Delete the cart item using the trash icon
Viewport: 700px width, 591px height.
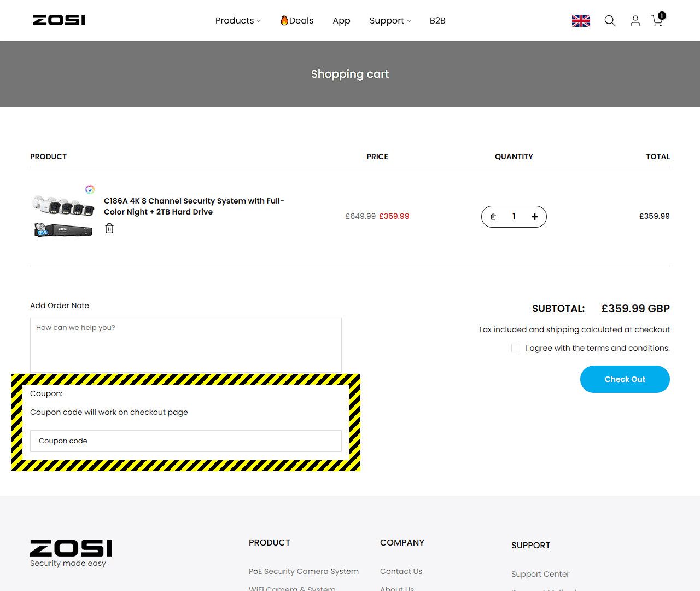[x=109, y=228]
